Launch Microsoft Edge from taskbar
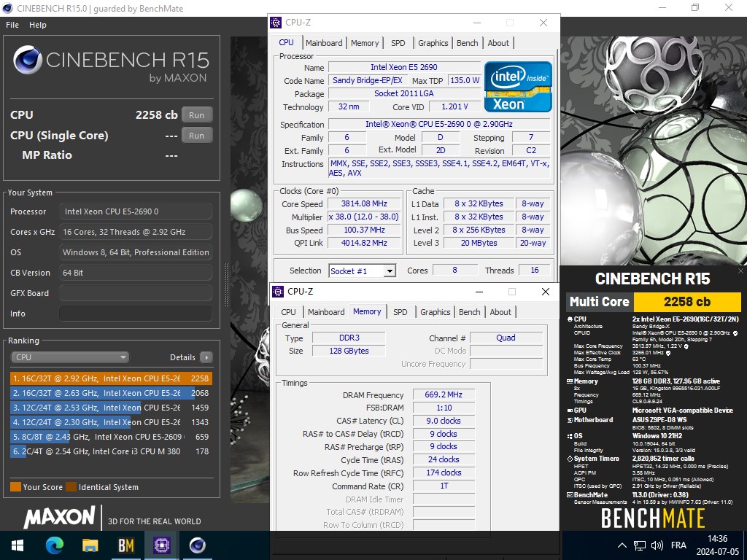The image size is (747, 560). [54, 545]
